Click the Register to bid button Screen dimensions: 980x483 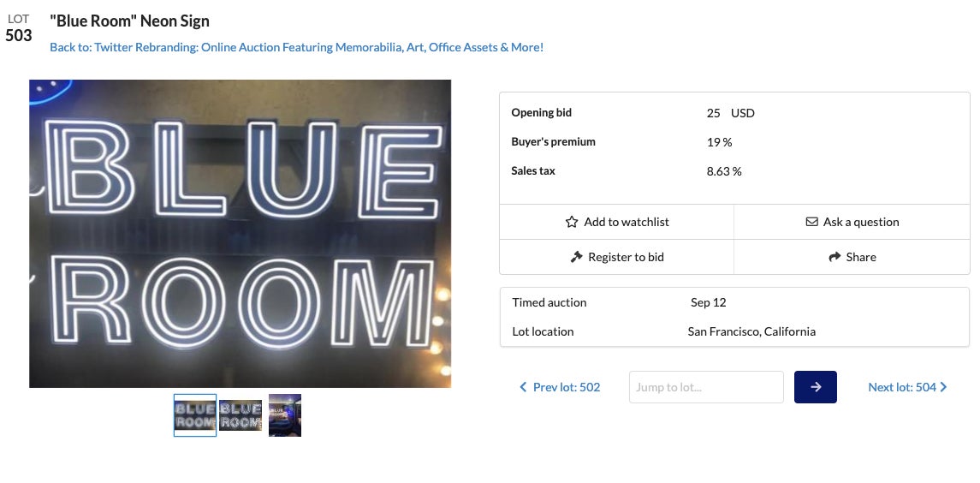pyautogui.click(x=617, y=257)
